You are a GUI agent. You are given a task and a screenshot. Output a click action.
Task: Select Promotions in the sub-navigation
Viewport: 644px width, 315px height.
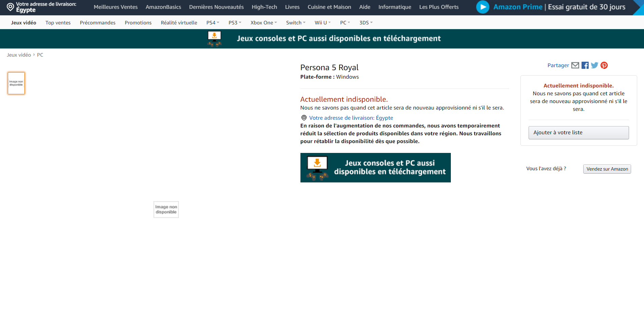(138, 23)
